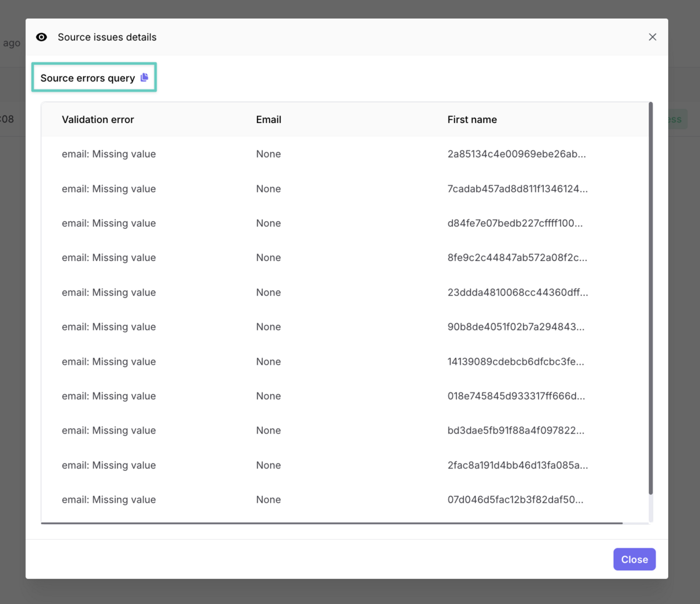700x604 pixels.
Task: Click the First name column header
Action: 472,119
